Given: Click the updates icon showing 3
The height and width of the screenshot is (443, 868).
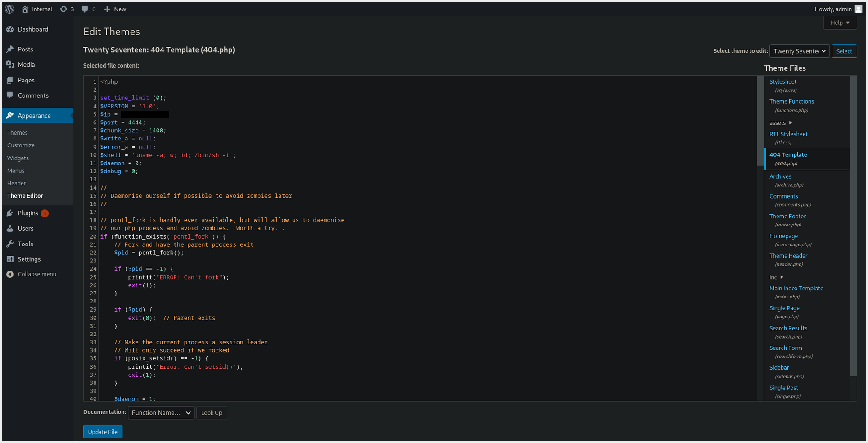Looking at the screenshot, I should 63,9.
